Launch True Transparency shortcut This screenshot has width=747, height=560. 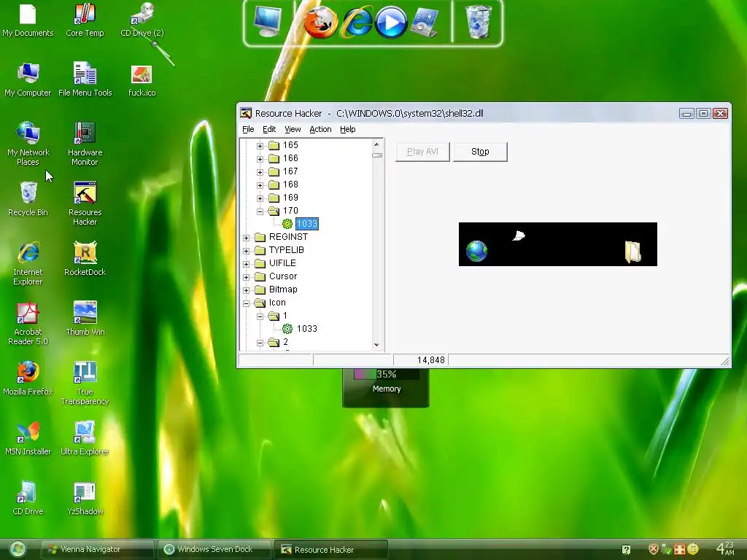tap(85, 384)
